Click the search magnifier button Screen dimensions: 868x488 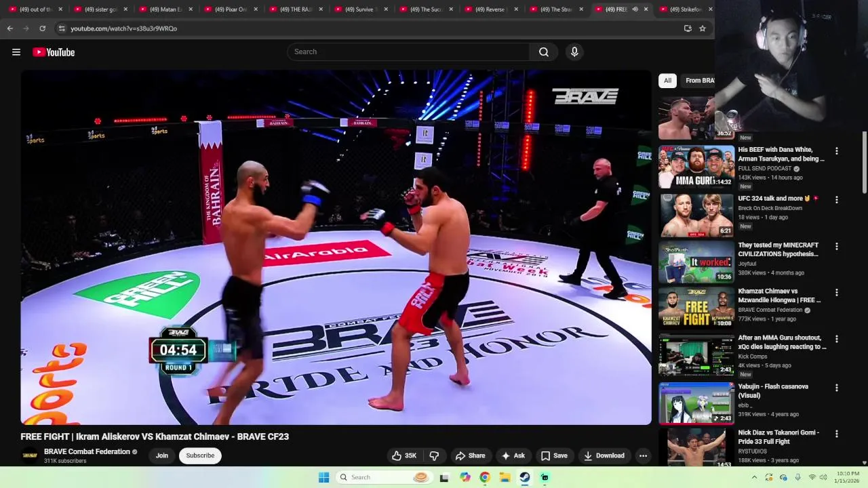point(544,52)
